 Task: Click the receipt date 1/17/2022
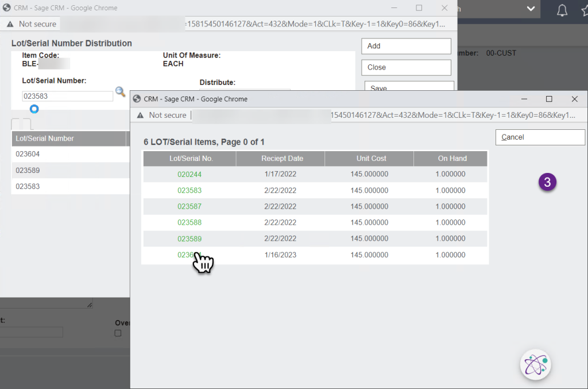(x=280, y=174)
